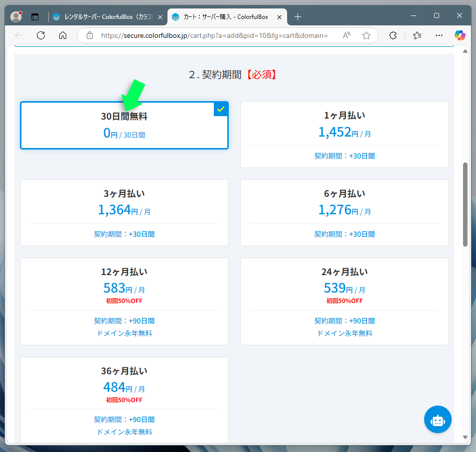Click the address bar URL field

214,35
